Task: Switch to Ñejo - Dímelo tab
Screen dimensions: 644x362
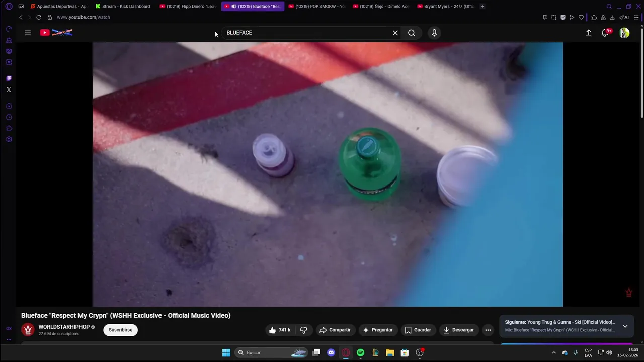Action: coord(381,6)
